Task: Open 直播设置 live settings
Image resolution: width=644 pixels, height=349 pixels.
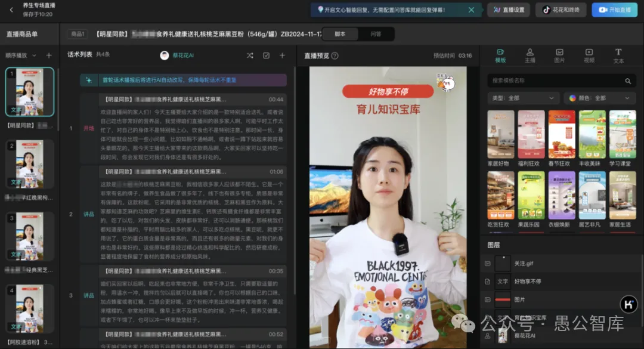Action: (x=508, y=10)
